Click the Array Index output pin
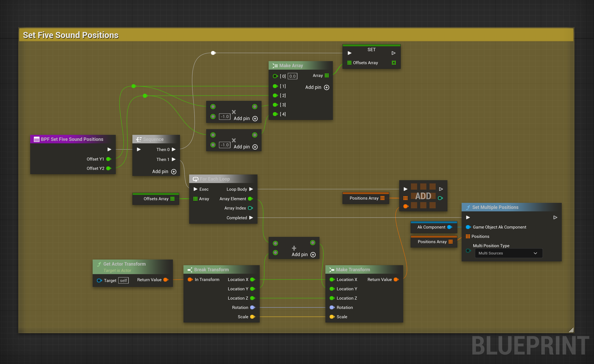Screen dimensions: 594x364 click(250, 208)
